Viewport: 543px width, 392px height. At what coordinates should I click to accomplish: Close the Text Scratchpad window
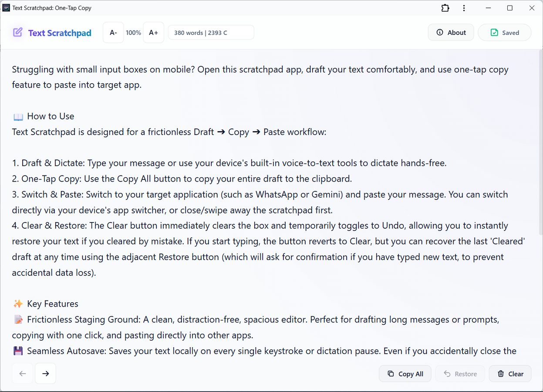[532, 8]
